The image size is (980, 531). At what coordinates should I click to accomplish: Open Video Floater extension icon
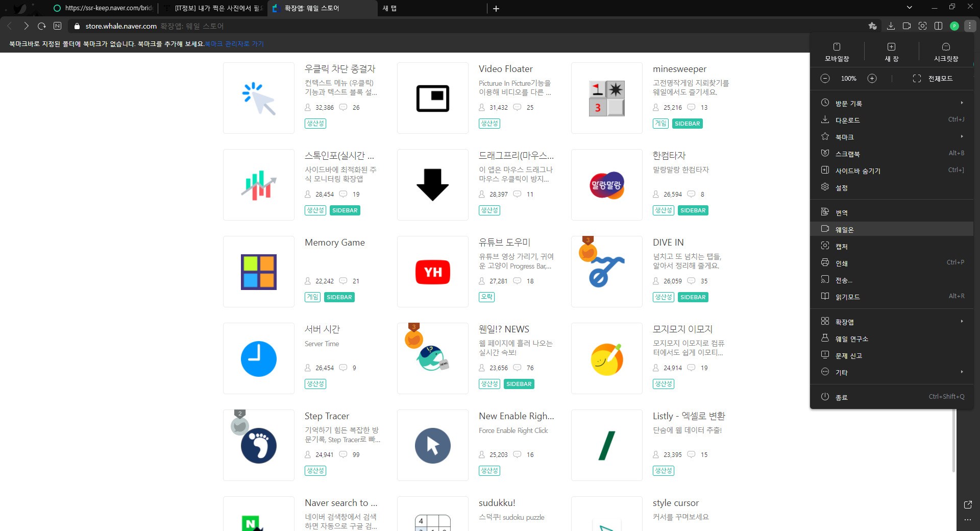click(x=433, y=98)
